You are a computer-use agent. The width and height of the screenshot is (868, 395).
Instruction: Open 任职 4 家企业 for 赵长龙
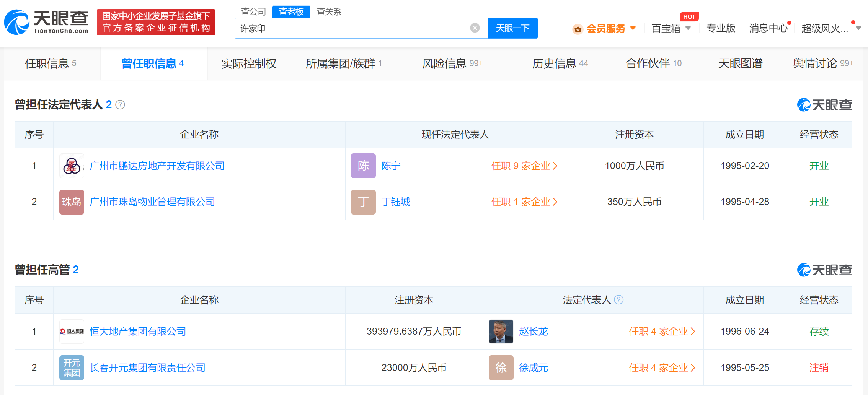pos(662,332)
